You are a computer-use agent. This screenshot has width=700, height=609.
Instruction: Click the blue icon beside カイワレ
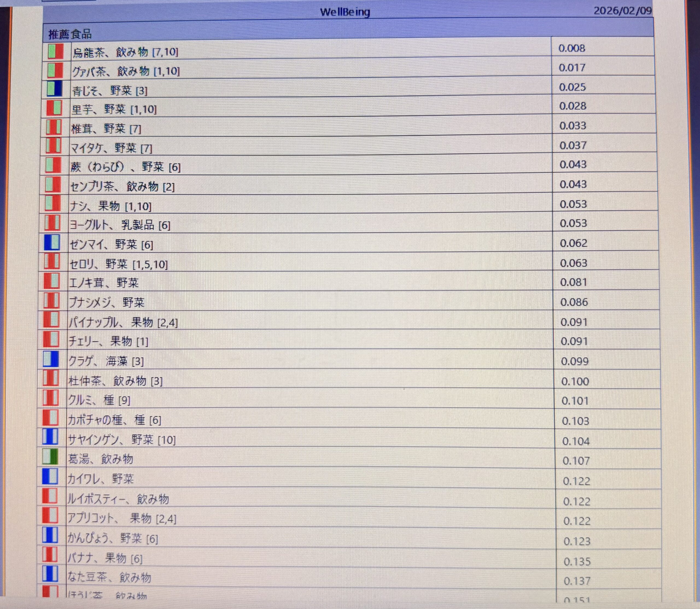pos(49,477)
